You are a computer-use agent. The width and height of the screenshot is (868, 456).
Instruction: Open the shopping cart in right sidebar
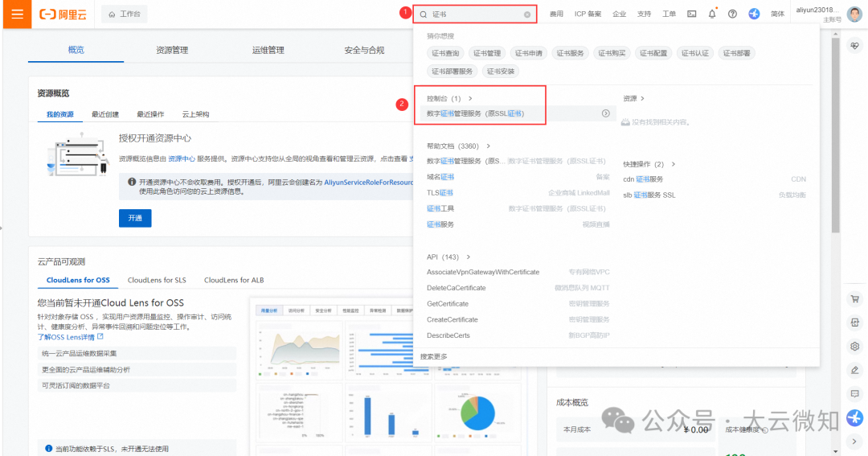pyautogui.click(x=854, y=299)
